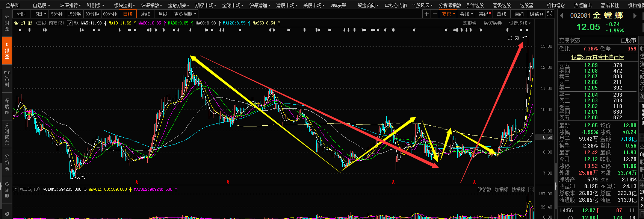The width and height of the screenshot is (644, 219).
Task: Open 期权市场 menu
Action: coord(206,5)
